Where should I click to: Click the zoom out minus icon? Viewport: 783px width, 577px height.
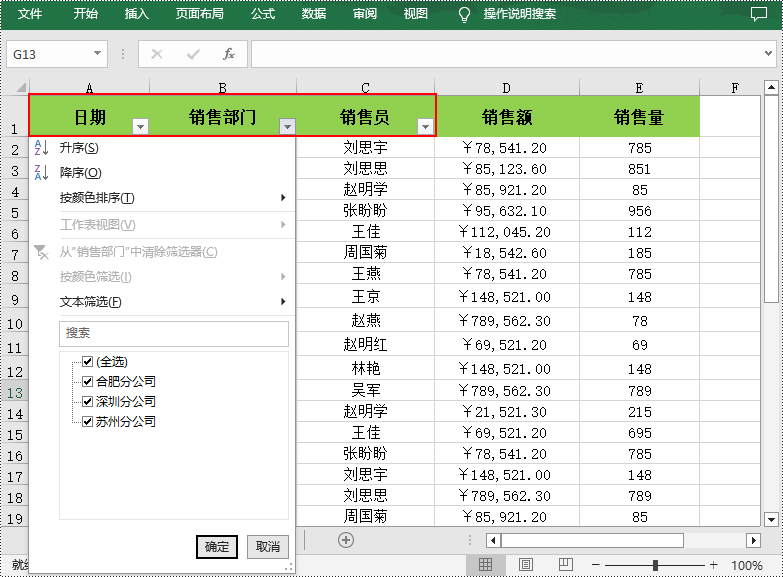coord(595,565)
